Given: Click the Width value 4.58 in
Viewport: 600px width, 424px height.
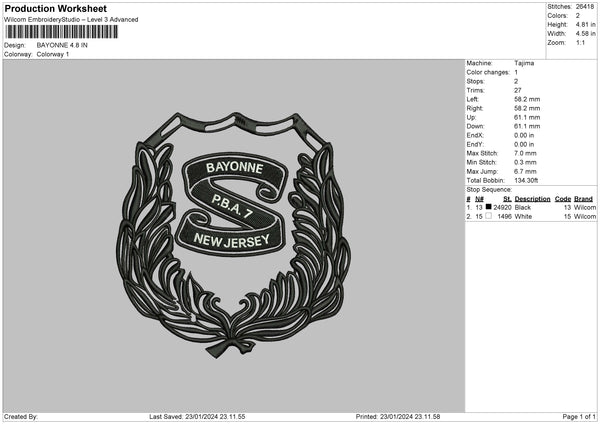Looking at the screenshot, I should (x=585, y=34).
